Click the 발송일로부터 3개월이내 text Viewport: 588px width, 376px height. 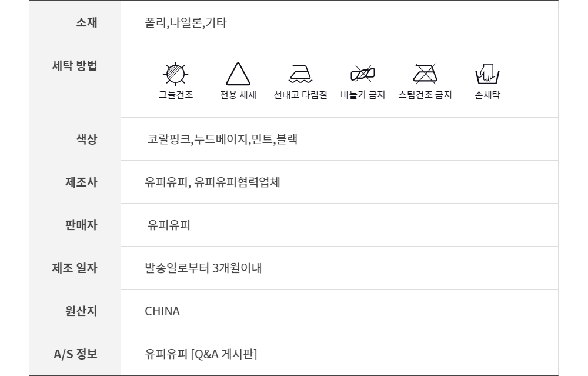point(203,268)
